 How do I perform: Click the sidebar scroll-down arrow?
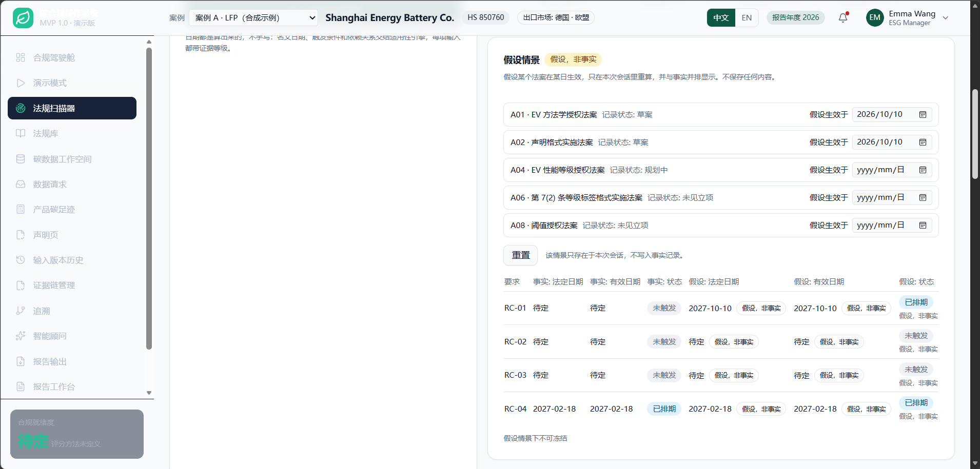point(149,393)
